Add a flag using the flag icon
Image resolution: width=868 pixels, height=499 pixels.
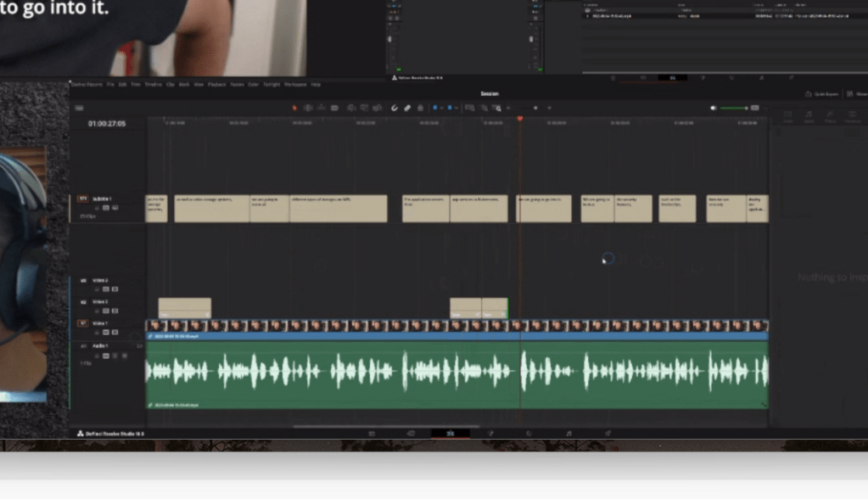pos(435,108)
